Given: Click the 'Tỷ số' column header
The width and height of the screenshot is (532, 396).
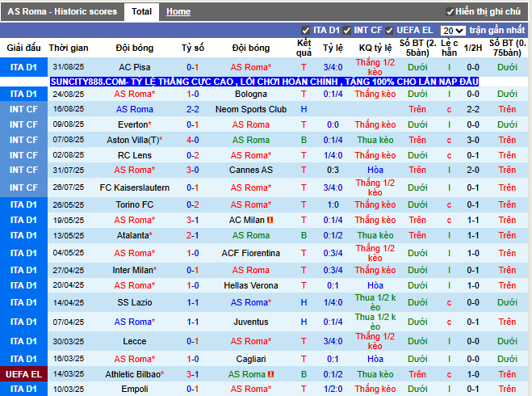Looking at the screenshot, I should 192,48.
